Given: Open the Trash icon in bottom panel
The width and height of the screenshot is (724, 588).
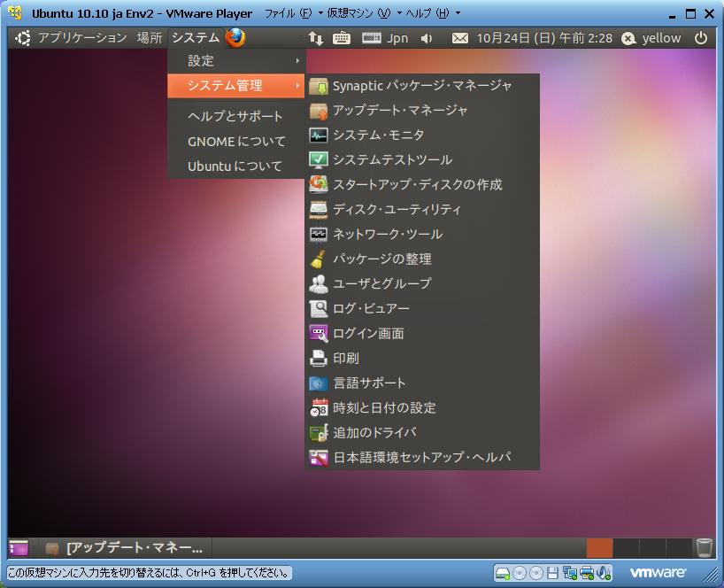Looking at the screenshot, I should click(x=705, y=547).
